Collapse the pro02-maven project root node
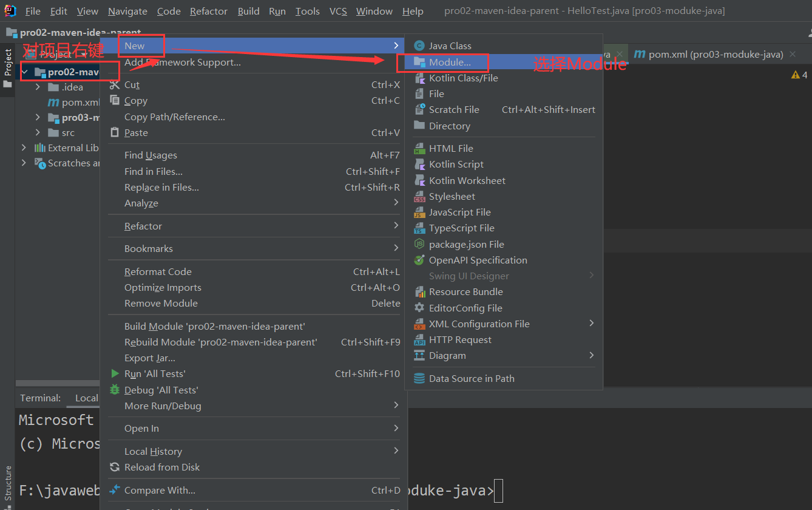Screen dimensions: 812x510 click(25, 72)
